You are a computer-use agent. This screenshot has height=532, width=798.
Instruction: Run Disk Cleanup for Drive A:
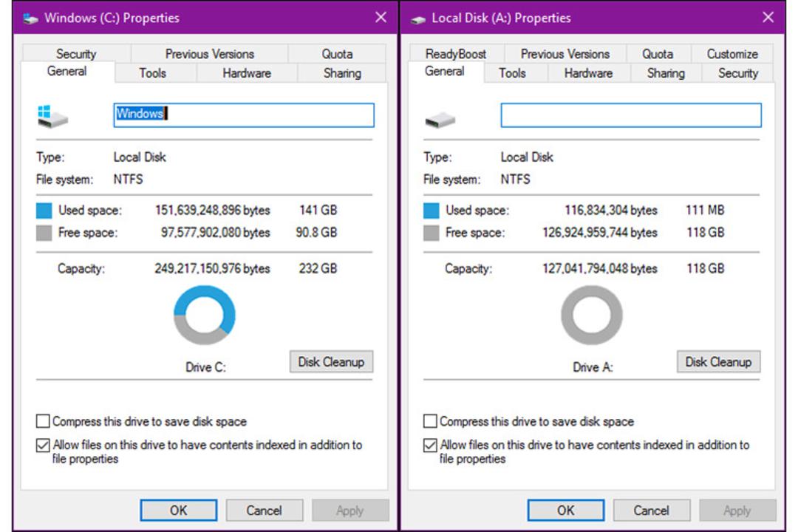719,362
